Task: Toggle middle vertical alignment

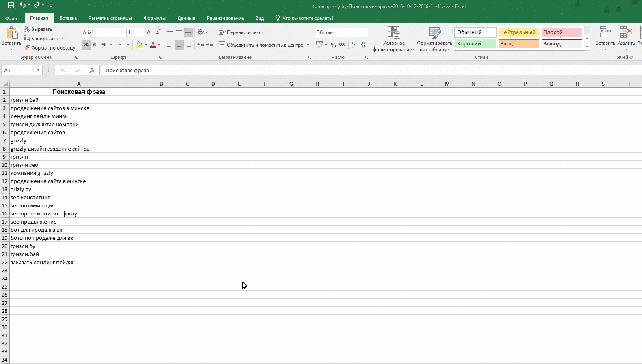Action: [179, 32]
